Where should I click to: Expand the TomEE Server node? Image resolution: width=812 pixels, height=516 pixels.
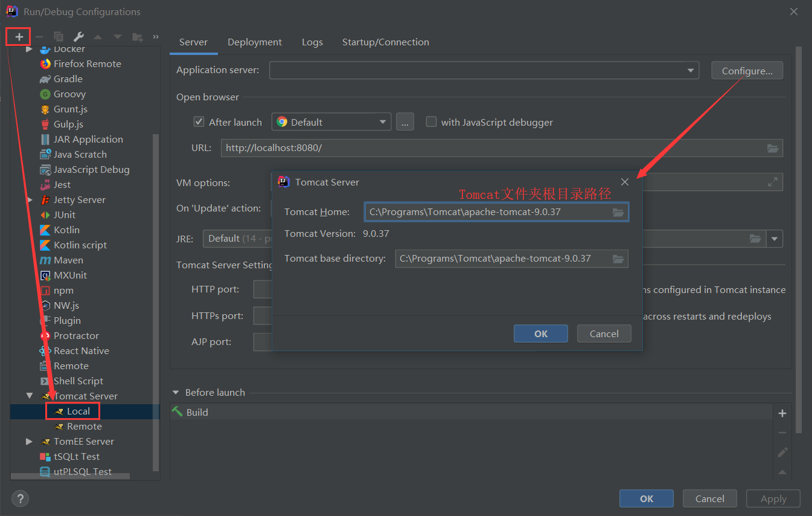(x=29, y=441)
